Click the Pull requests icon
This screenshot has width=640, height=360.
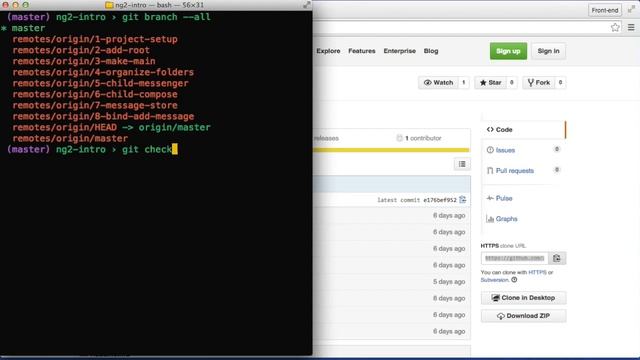pyautogui.click(x=490, y=171)
